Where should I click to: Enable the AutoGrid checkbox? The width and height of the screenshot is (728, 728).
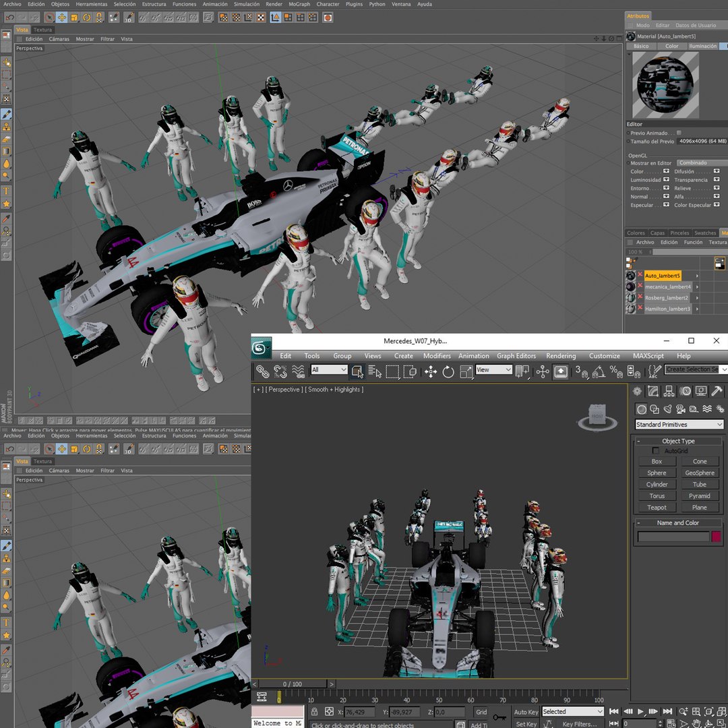(x=655, y=450)
